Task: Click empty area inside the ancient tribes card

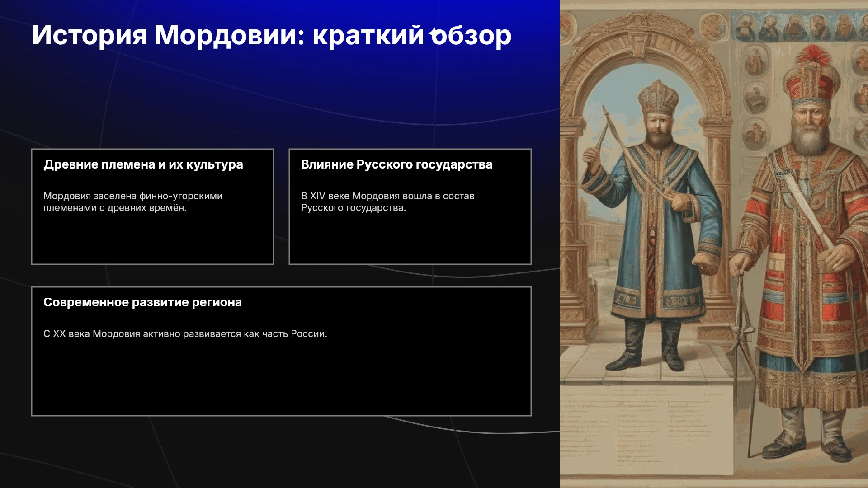Action: click(x=152, y=239)
